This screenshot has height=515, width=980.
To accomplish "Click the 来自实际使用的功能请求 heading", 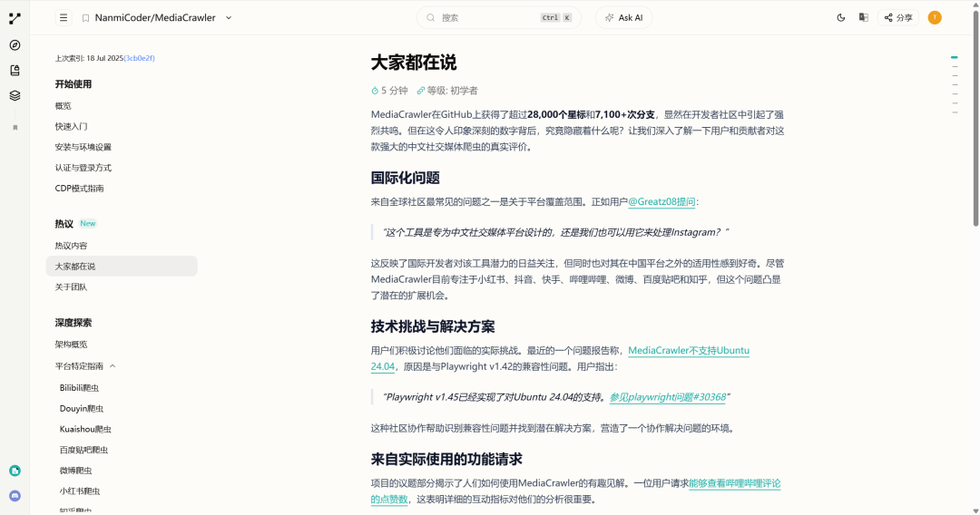I will 446,460.
